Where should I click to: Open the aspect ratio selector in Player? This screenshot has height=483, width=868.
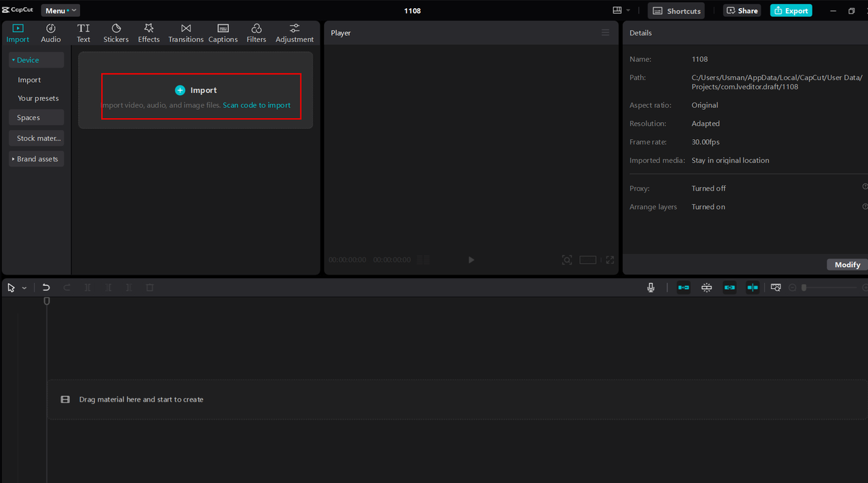tap(588, 260)
